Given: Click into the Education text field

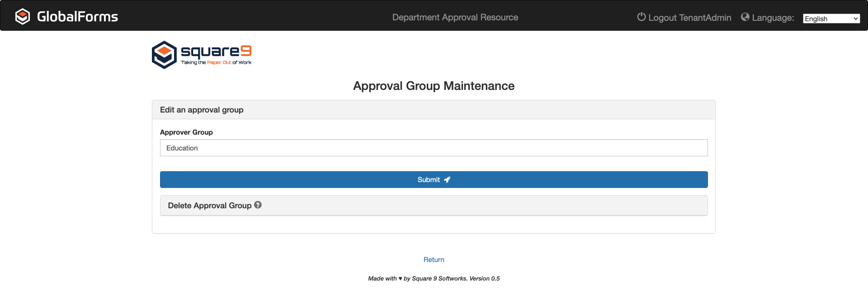Looking at the screenshot, I should tap(434, 148).
